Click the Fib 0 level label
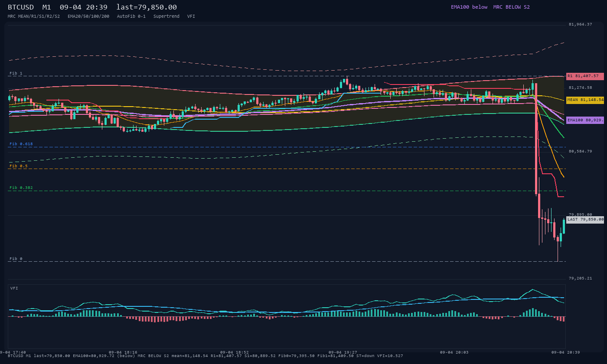Image resolution: width=607 pixels, height=364 pixels. click(x=16, y=259)
